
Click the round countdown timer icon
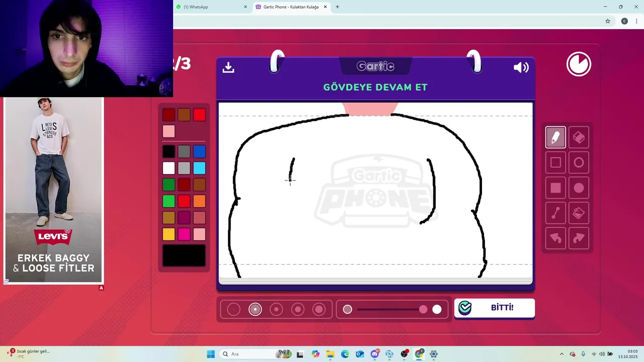tap(579, 64)
